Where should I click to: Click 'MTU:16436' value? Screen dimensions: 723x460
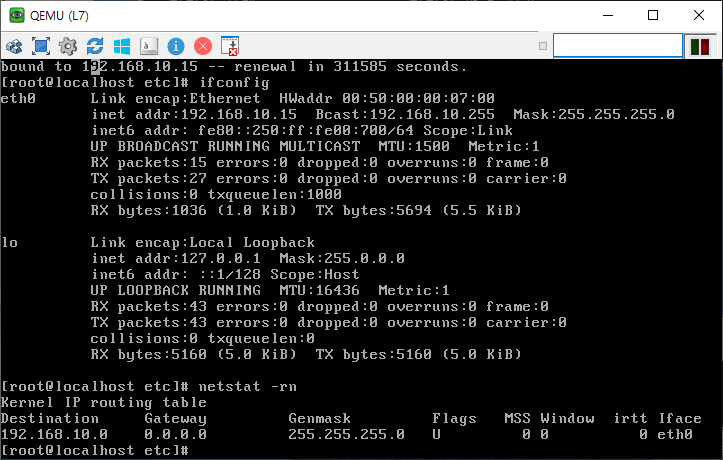point(319,290)
